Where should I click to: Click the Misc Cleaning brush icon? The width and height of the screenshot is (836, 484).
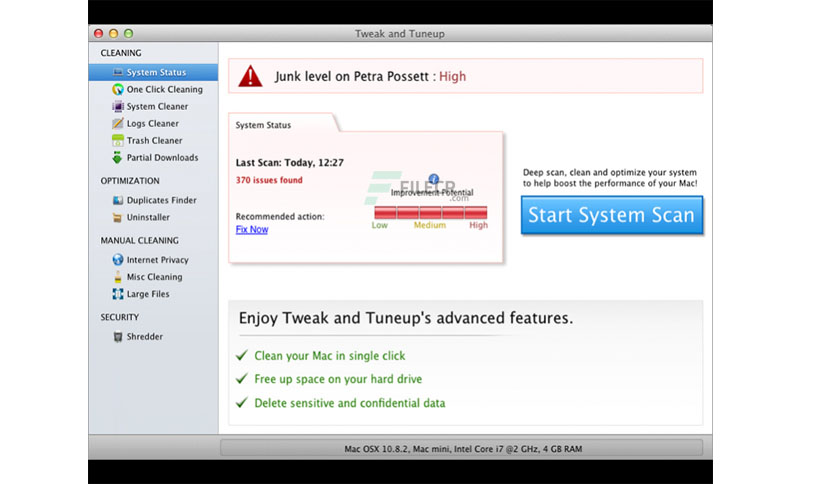point(118,277)
